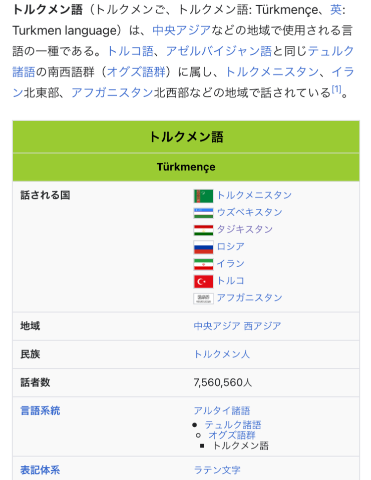Open the アゼルバイジャン語 link
Image resolution: width=371 pixels, height=480 pixels.
219,51
